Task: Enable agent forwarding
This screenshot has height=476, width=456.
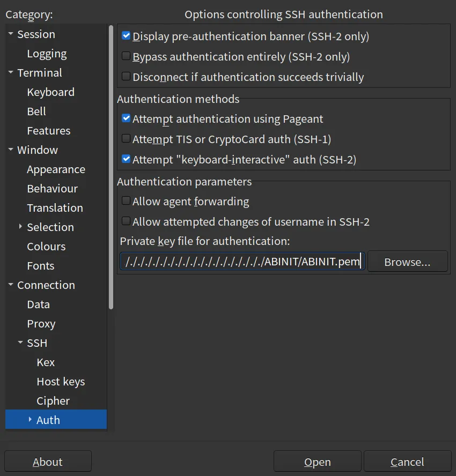Action: coord(125,201)
